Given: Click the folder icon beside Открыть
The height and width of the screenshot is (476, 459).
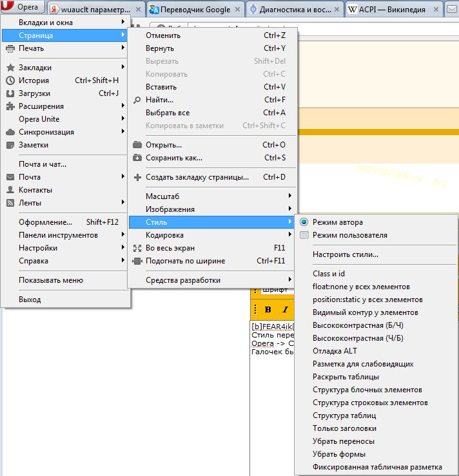Looking at the screenshot, I should pyautogui.click(x=137, y=145).
